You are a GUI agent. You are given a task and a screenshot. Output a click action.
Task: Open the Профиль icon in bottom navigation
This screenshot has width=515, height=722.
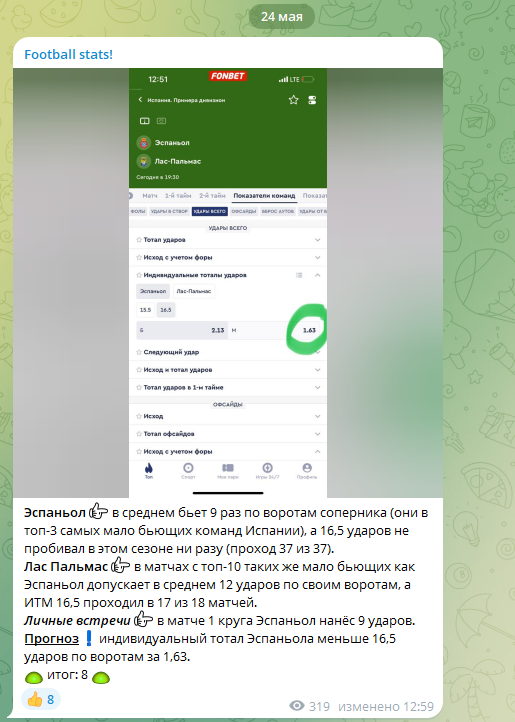coord(307,471)
